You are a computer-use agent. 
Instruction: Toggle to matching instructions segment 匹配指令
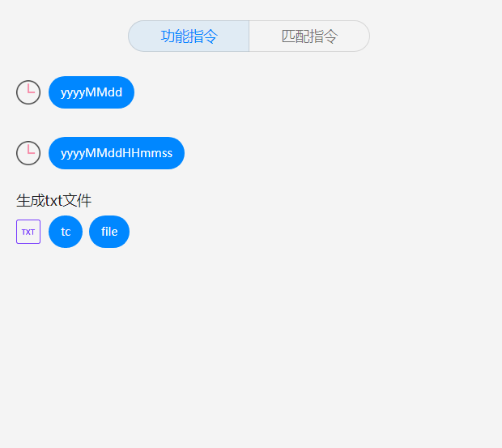pyautogui.click(x=309, y=36)
